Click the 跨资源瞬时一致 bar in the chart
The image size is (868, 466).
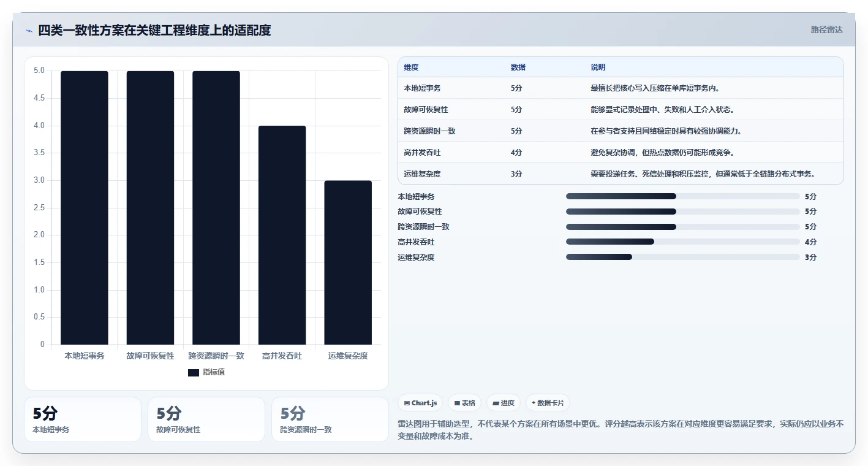[x=216, y=208]
